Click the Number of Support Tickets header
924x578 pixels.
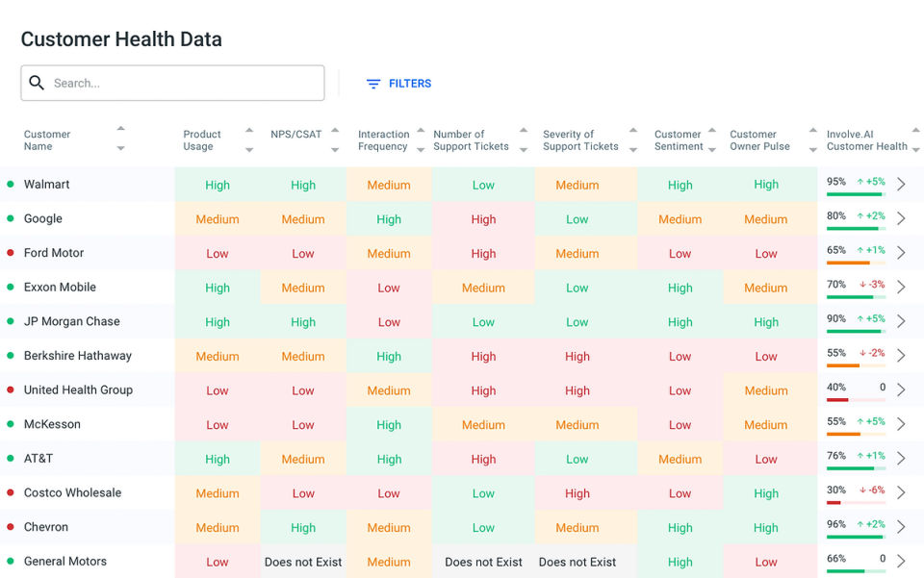(471, 140)
